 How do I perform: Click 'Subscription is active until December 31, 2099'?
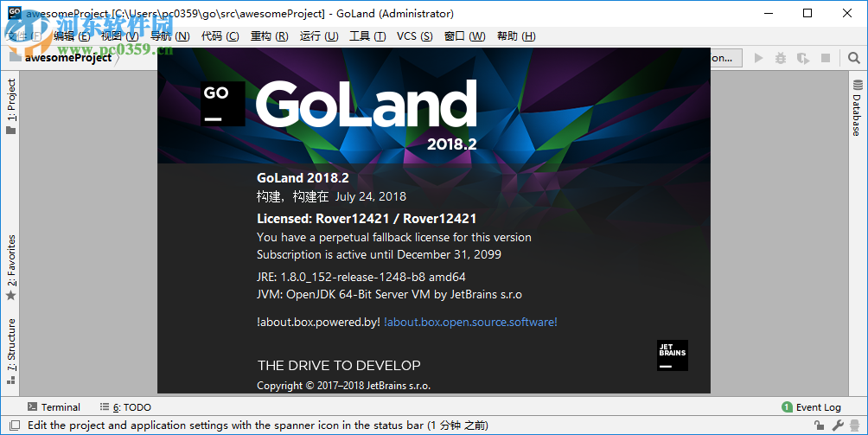380,254
